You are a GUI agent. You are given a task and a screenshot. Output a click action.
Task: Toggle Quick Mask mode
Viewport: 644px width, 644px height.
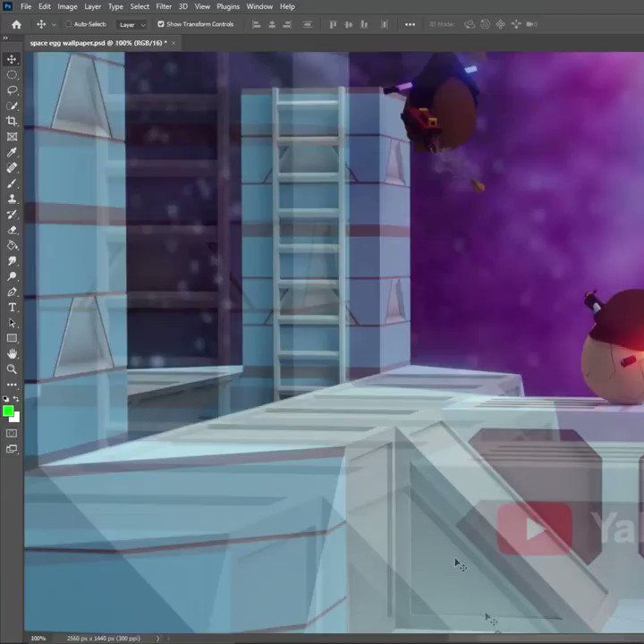pyautogui.click(x=12, y=433)
